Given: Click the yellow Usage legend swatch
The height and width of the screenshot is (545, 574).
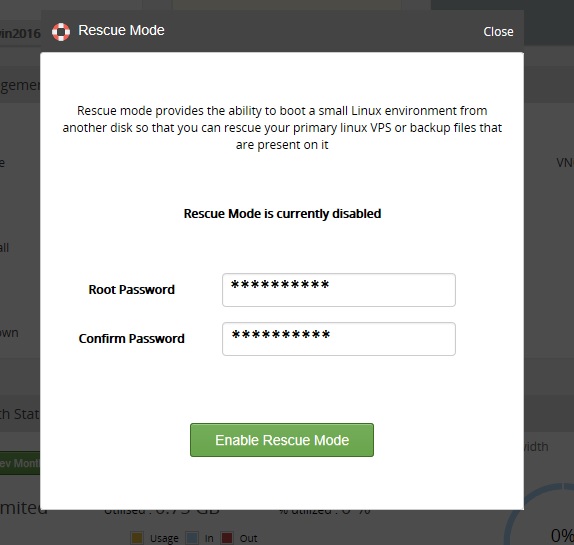Looking at the screenshot, I should click(x=137, y=538).
